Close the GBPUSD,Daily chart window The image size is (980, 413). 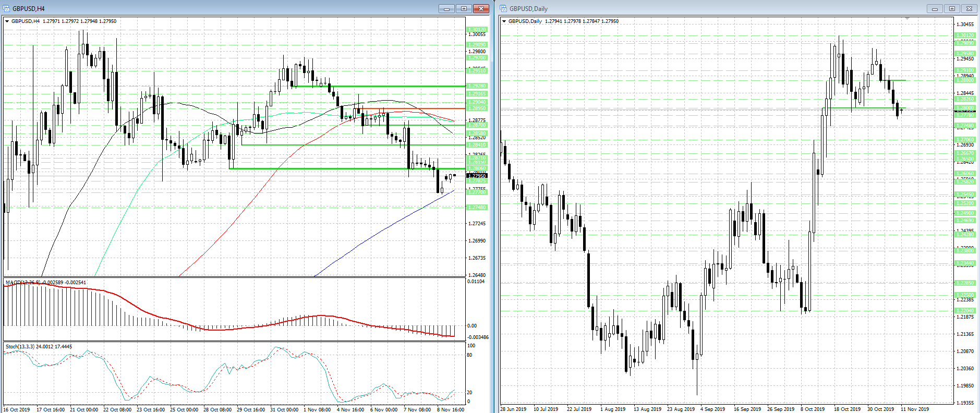(x=969, y=8)
